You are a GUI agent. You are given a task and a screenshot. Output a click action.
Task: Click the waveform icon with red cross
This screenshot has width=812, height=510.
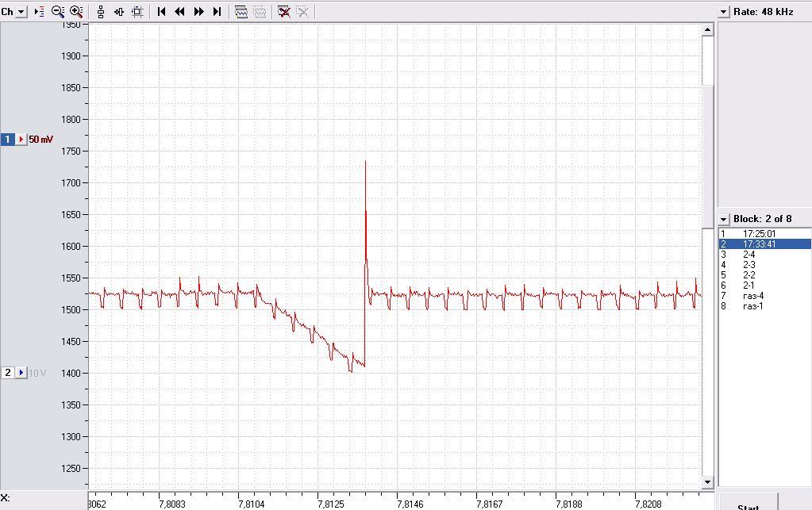(x=284, y=11)
